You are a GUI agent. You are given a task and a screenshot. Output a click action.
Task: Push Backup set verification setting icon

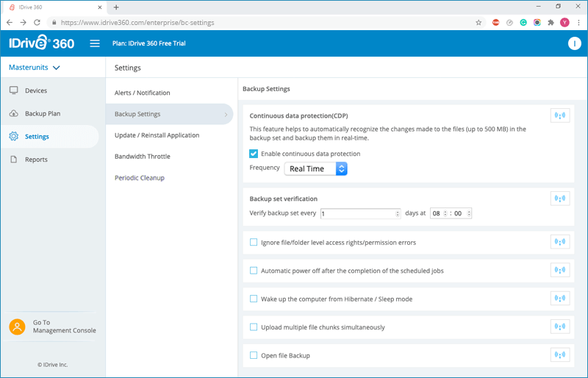[560, 199]
